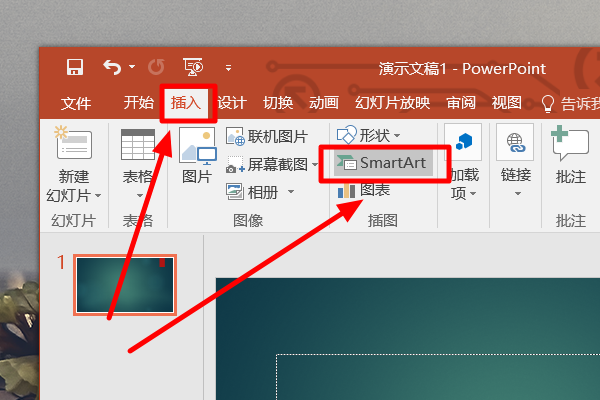Expand the 链接 dropdown arrow
This screenshot has width=600, height=400.
tap(518, 194)
